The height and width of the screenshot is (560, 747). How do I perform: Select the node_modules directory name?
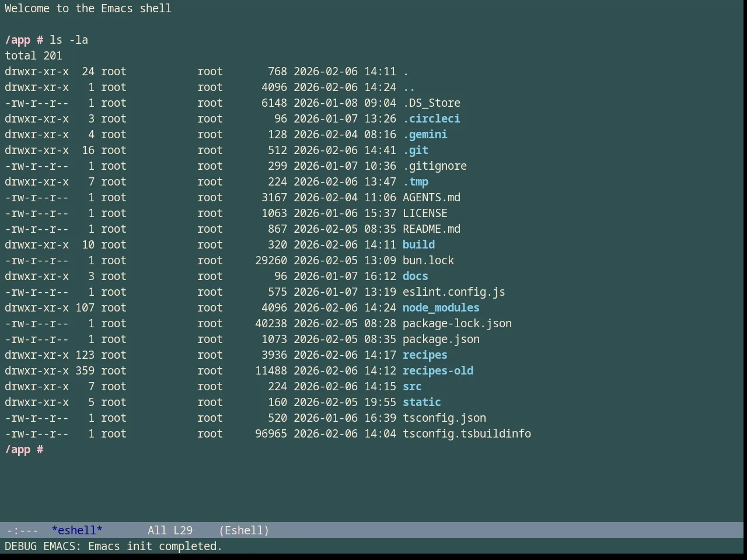pyautogui.click(x=441, y=307)
